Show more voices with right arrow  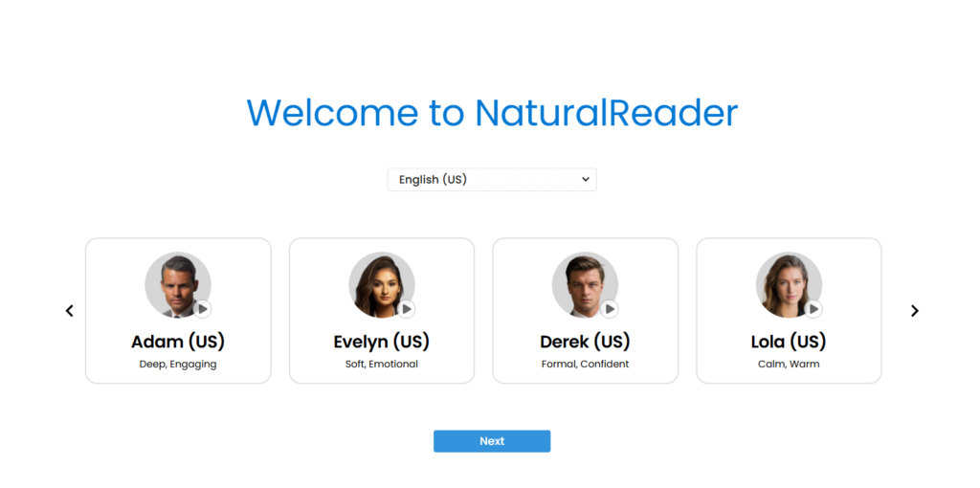914,311
